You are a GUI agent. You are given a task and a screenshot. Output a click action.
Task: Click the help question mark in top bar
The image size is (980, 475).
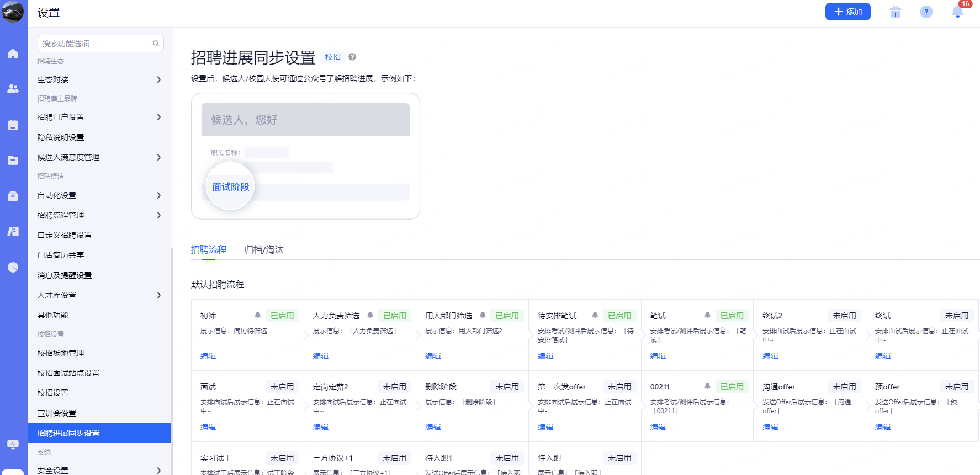926,12
